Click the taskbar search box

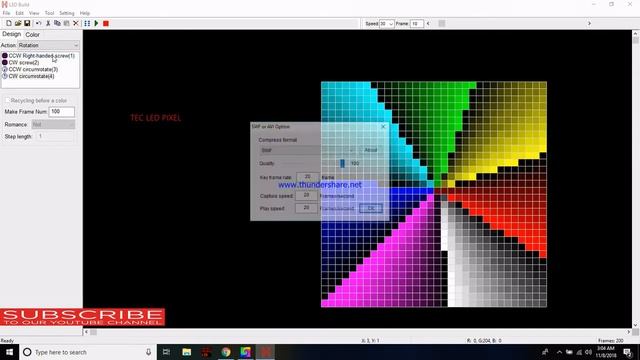(x=88, y=352)
